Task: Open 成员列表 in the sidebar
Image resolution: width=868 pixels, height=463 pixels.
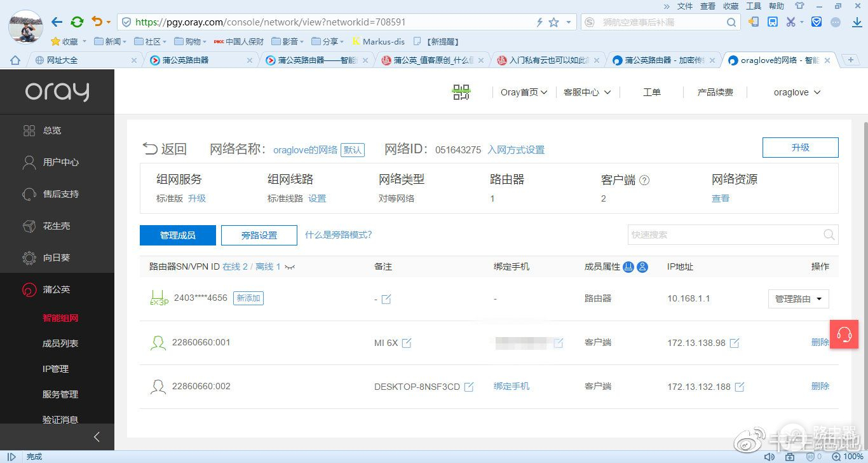Action: tap(60, 343)
